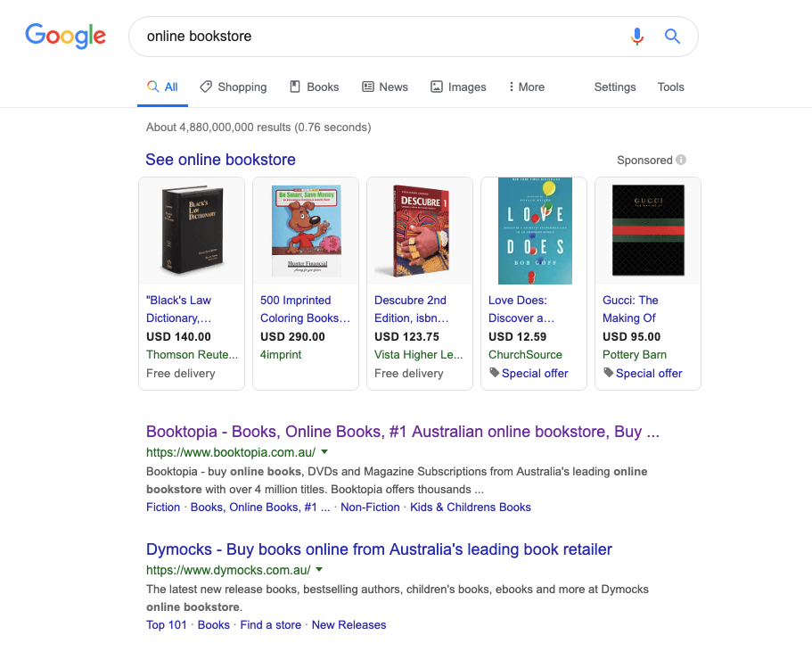Open the News results tab
This screenshot has width=812, height=652.
coord(385,87)
